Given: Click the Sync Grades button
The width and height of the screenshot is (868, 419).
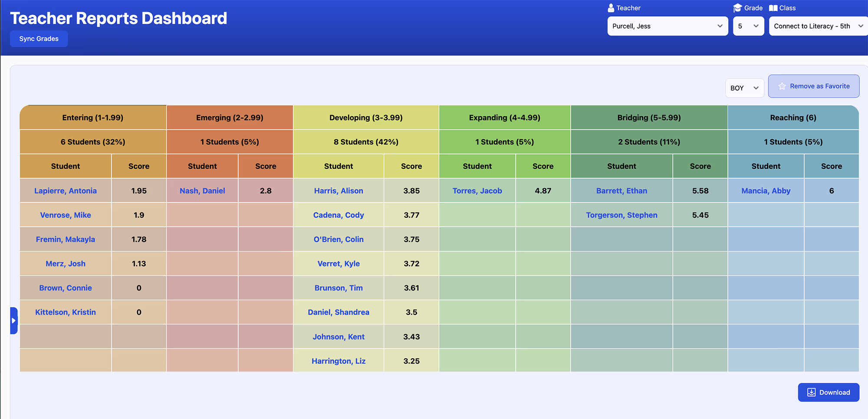Looking at the screenshot, I should [39, 39].
